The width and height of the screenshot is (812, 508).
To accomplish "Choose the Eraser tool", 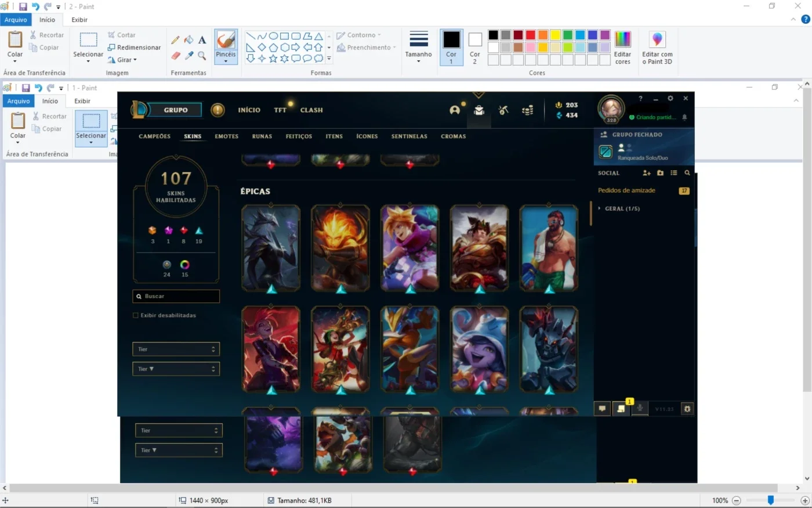I will click(x=176, y=56).
